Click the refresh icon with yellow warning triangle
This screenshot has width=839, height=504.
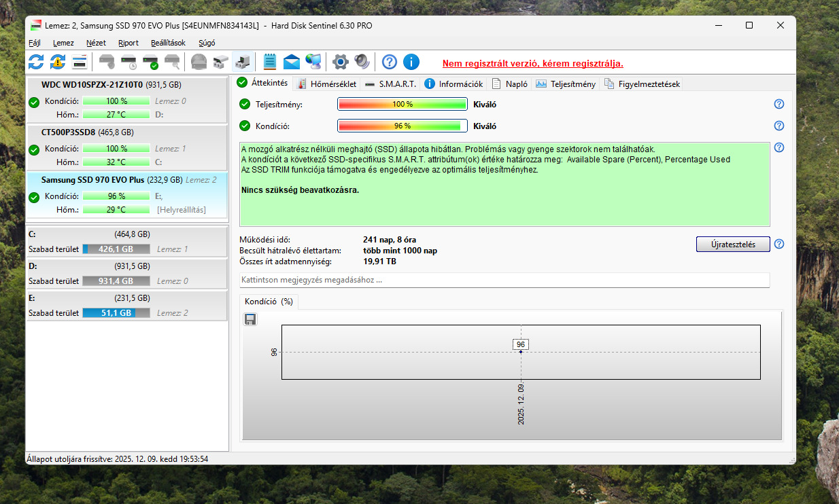58,62
